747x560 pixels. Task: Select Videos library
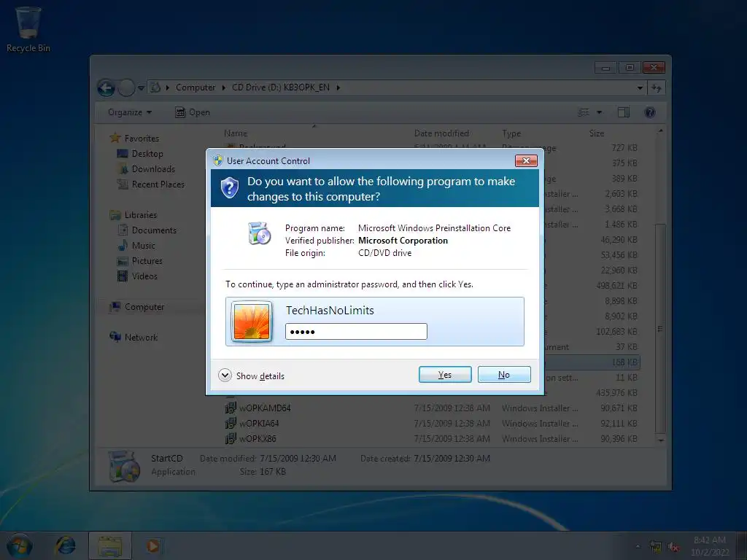click(137, 276)
